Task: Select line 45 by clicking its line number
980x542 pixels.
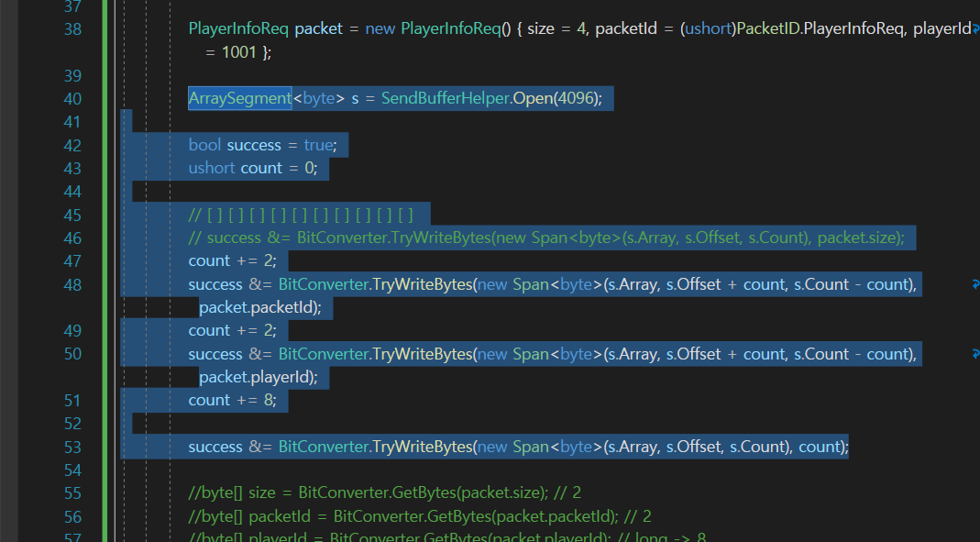Action: coord(72,214)
